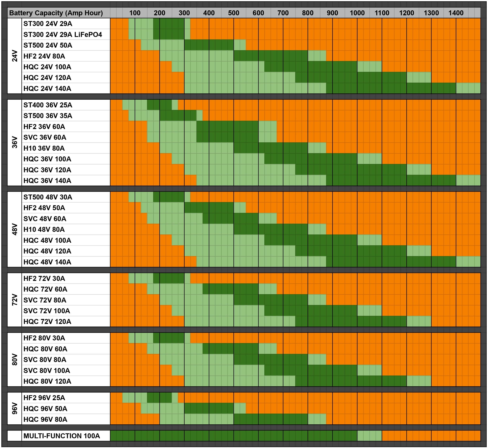Select the HQC 48V 100A row label
This screenshot has height=448, width=488.
47,241
